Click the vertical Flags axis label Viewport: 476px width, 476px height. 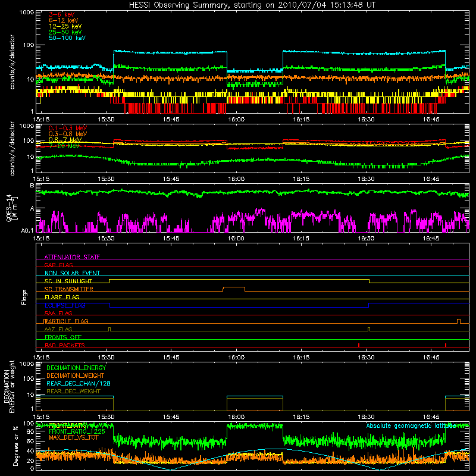point(24,297)
